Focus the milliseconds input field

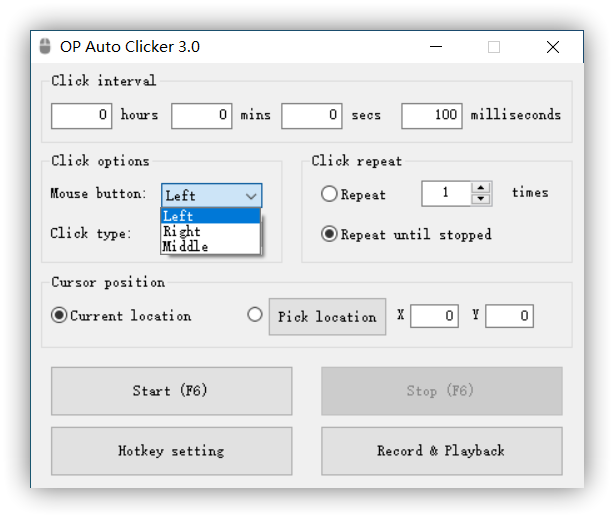point(432,116)
